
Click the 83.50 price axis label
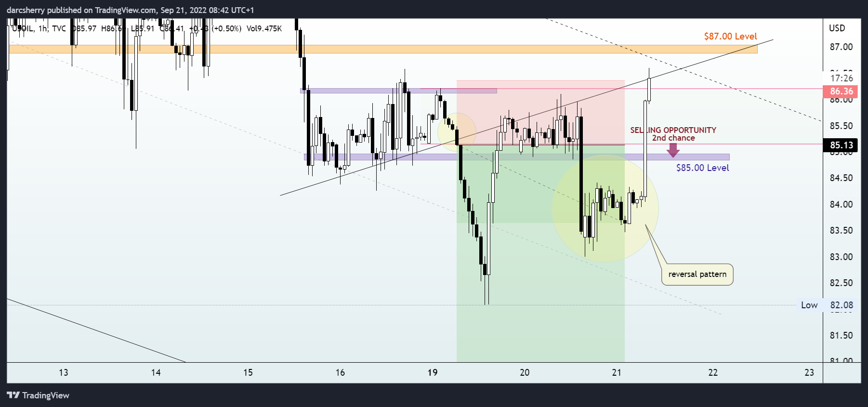pyautogui.click(x=841, y=231)
